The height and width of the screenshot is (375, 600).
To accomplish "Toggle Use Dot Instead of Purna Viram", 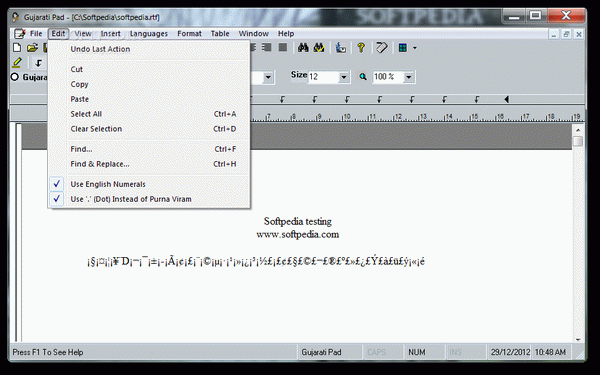I will coord(149,199).
